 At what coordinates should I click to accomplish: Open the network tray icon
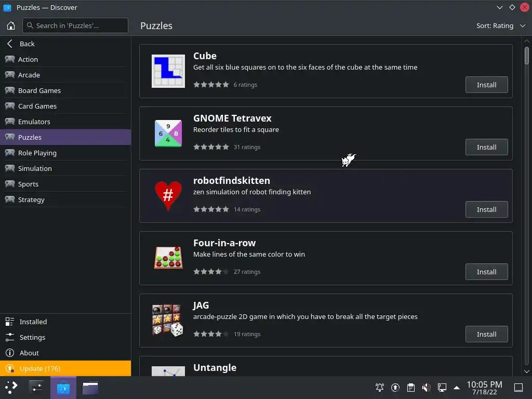pyautogui.click(x=442, y=388)
